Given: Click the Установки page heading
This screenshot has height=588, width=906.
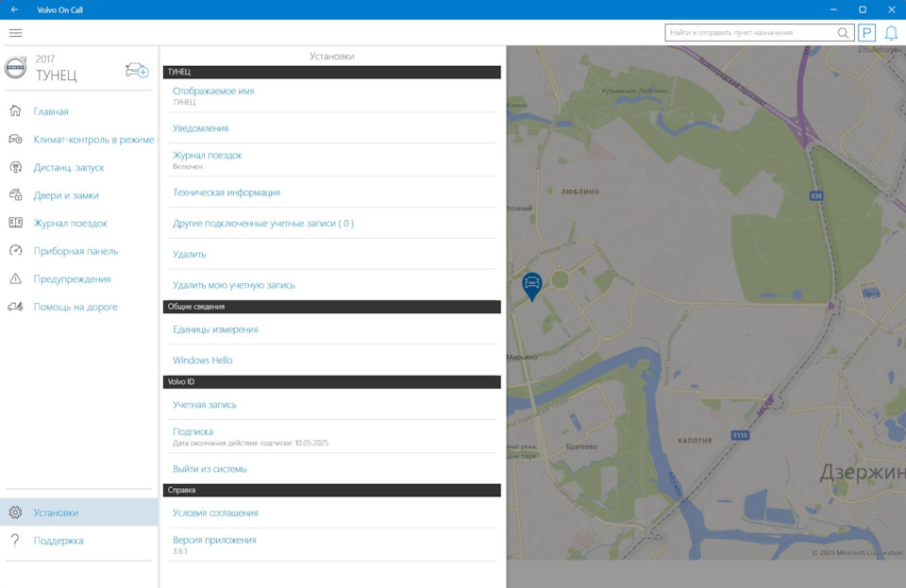Looking at the screenshot, I should click(331, 56).
